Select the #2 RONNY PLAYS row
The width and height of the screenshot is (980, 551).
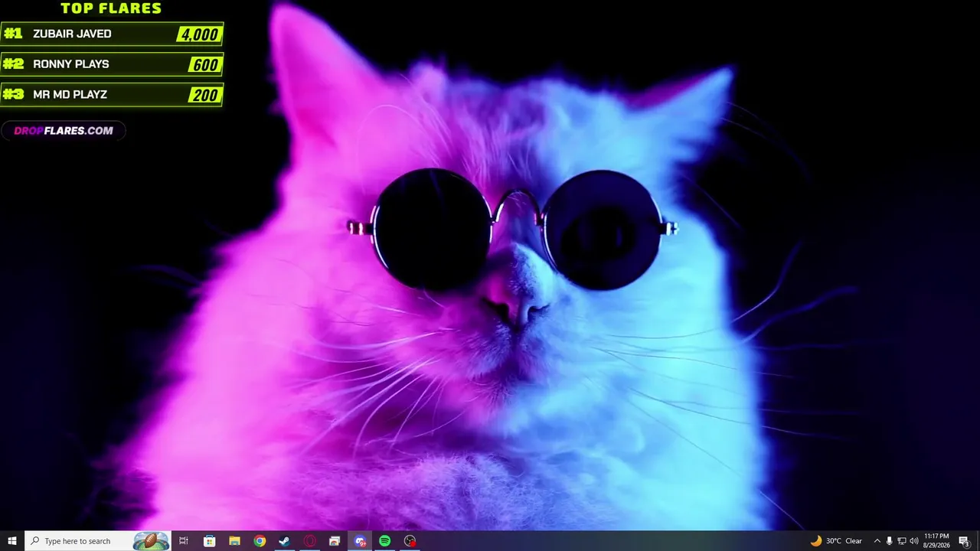click(x=112, y=64)
